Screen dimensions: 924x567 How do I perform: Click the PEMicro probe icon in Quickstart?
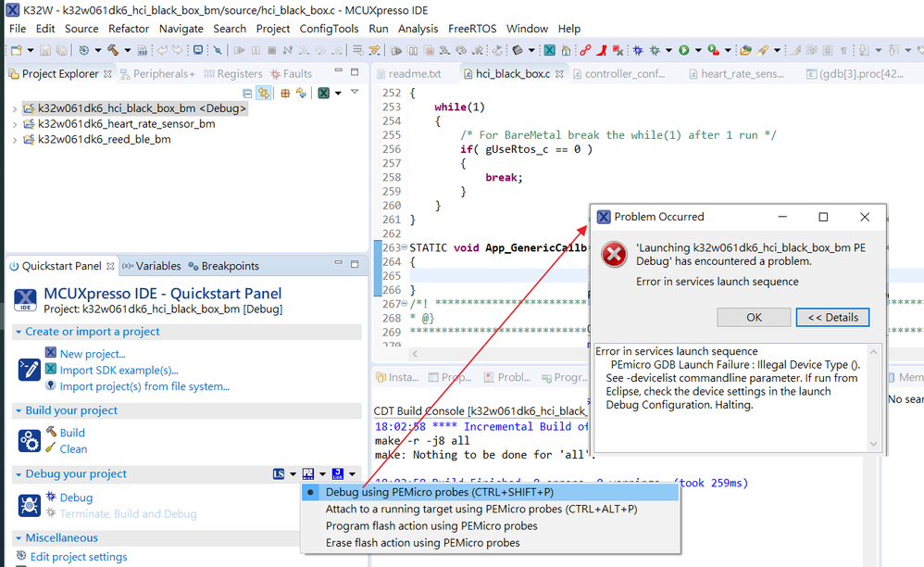308,473
